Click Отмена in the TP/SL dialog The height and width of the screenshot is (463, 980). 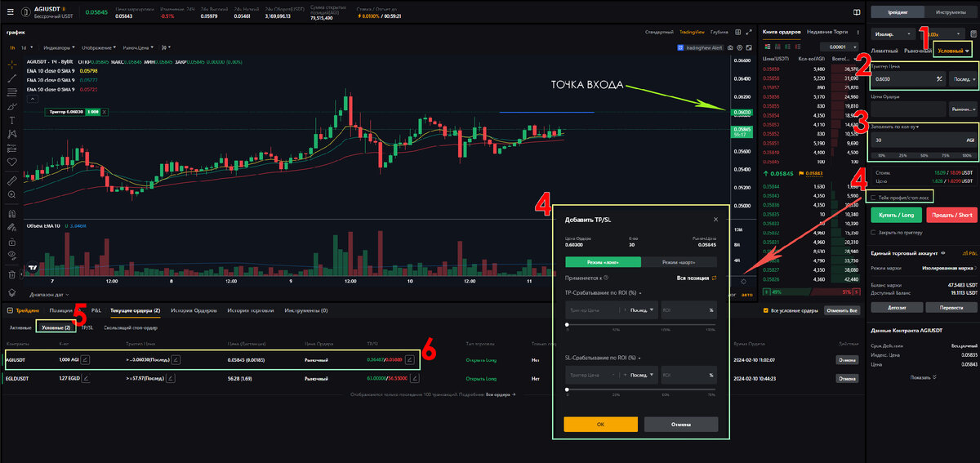point(680,425)
